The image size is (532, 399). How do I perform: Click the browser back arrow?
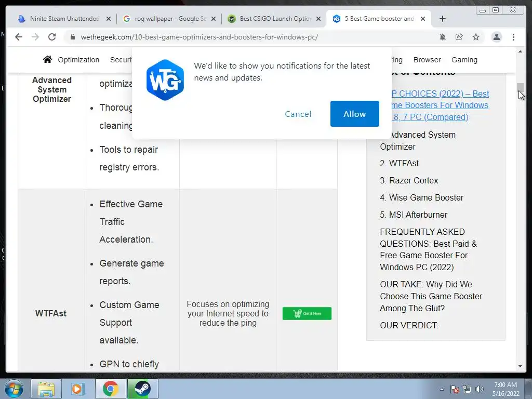tap(19, 37)
